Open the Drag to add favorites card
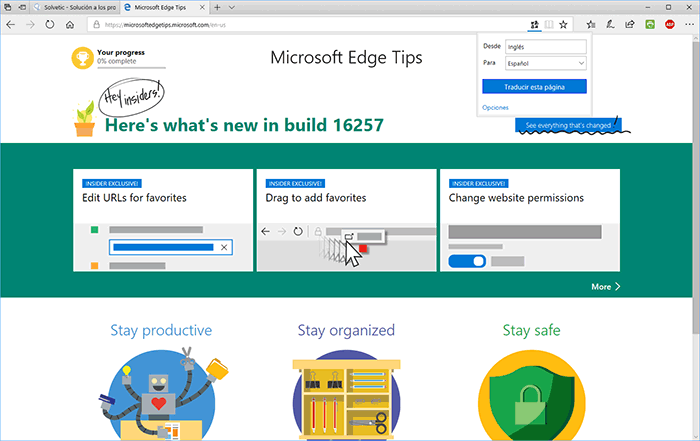 (346, 220)
